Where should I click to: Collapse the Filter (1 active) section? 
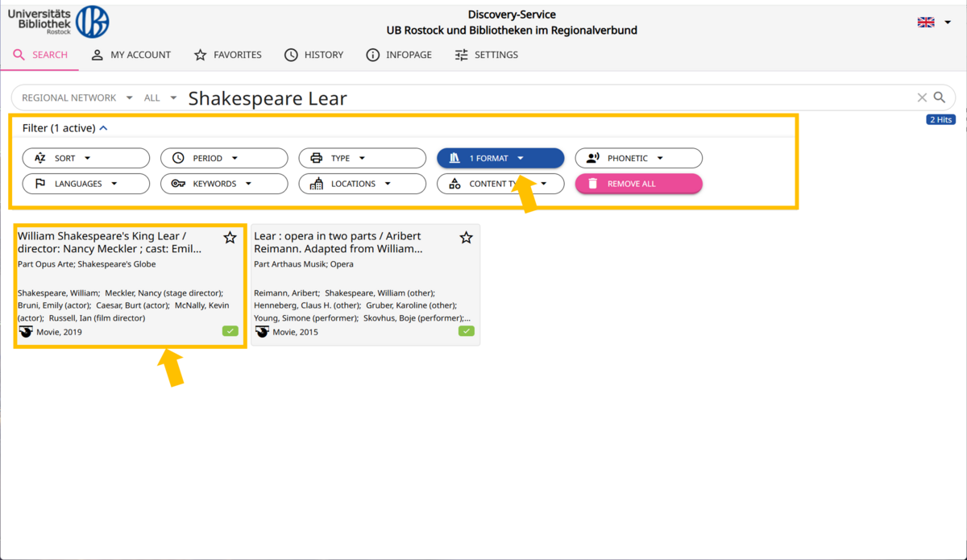[65, 128]
